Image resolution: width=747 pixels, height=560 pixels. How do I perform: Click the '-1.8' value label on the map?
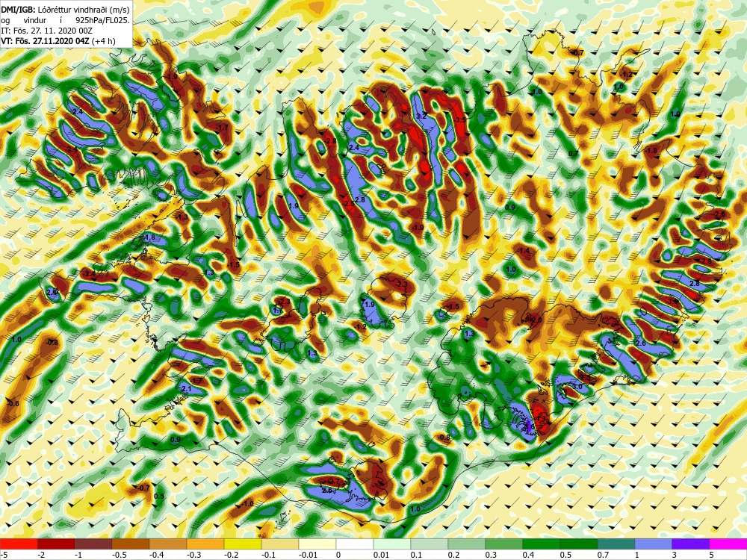(651, 151)
